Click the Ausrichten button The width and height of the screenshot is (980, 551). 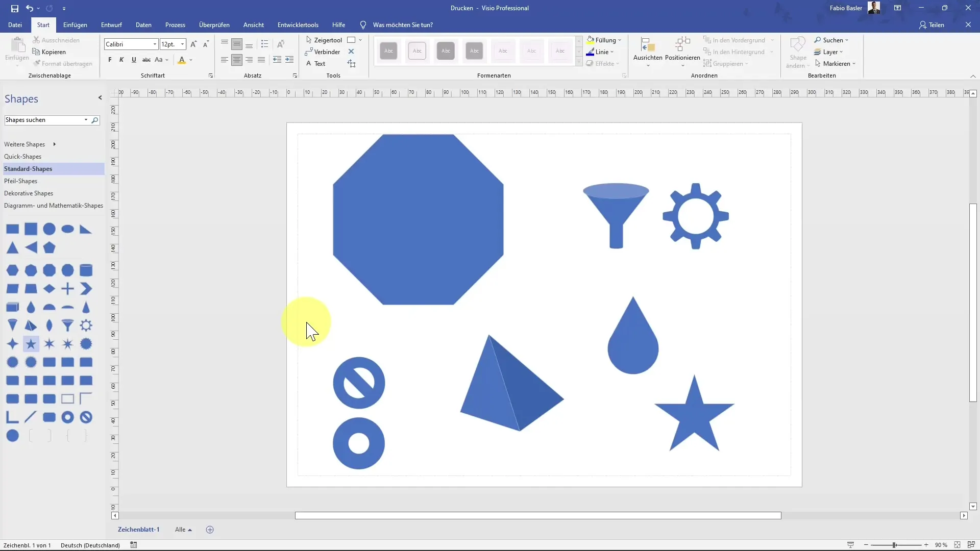pyautogui.click(x=648, y=52)
